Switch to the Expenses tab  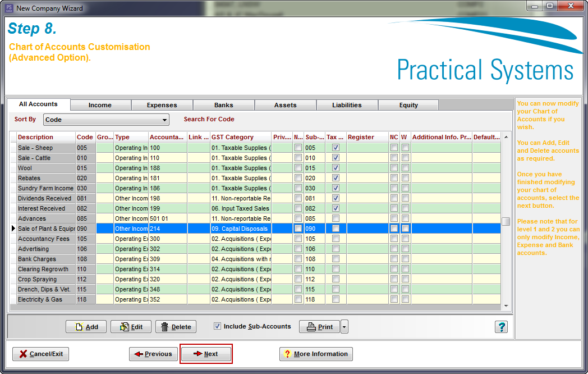(x=162, y=105)
